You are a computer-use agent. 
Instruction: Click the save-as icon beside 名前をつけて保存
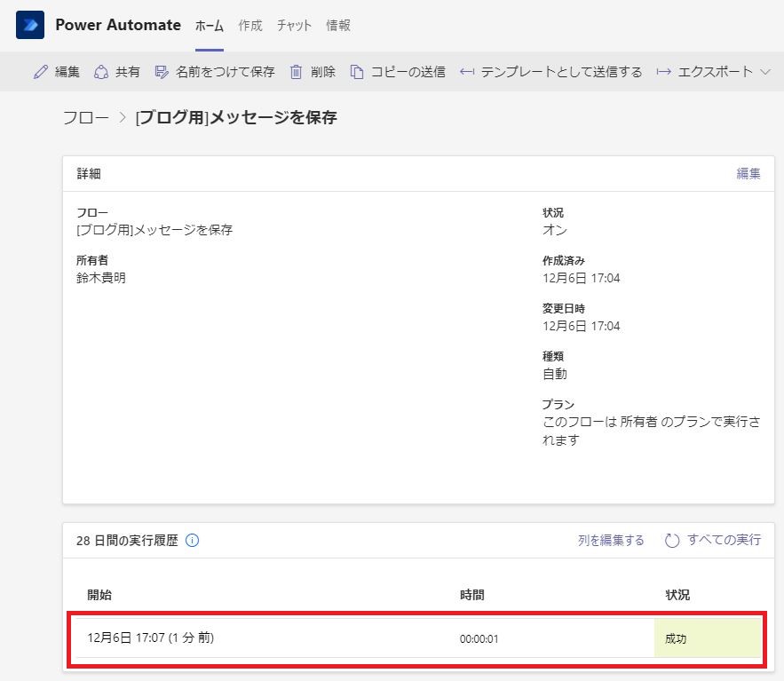162,72
